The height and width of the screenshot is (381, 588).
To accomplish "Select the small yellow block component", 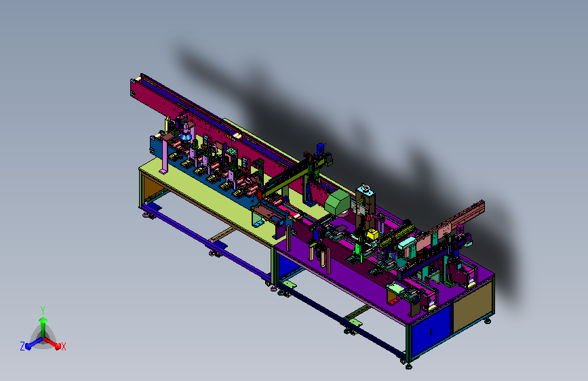I will pyautogui.click(x=372, y=235).
